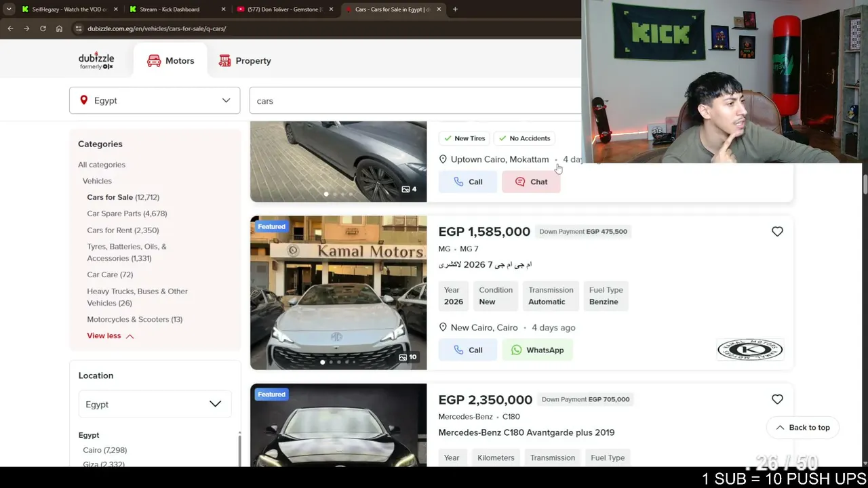Click the Year 2026 spec box
868x488 pixels.
pyautogui.click(x=454, y=296)
